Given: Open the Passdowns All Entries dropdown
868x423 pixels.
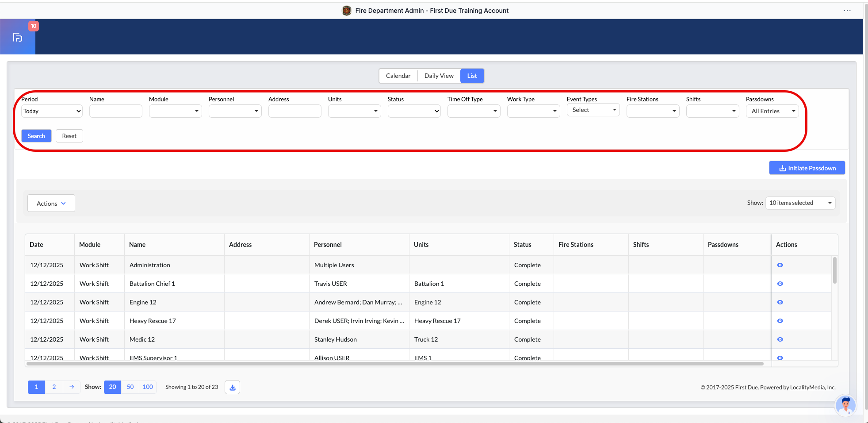Looking at the screenshot, I should click(772, 111).
